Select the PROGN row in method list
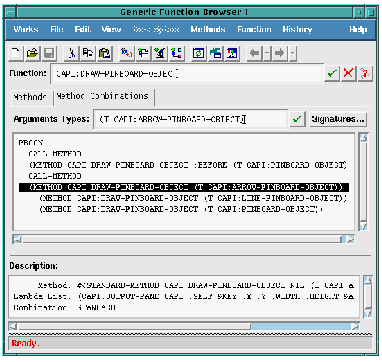 (x=31, y=143)
